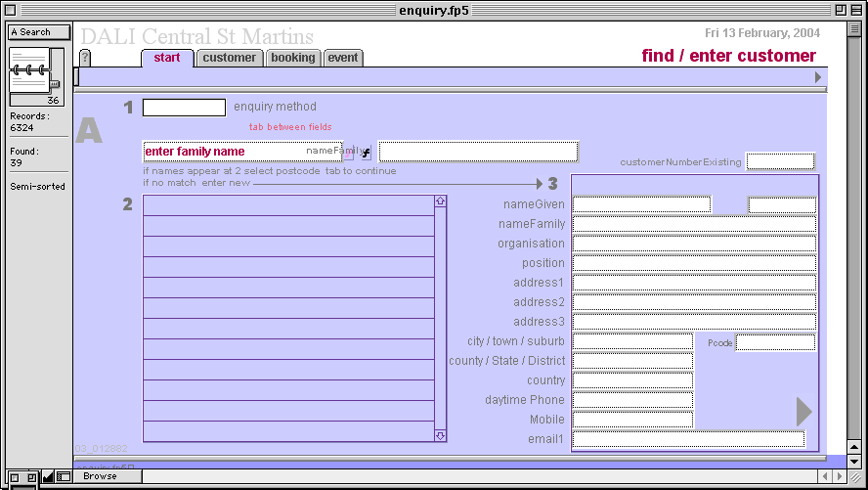Click the script icon beside nameFamily
868x490 pixels.
coord(366,153)
